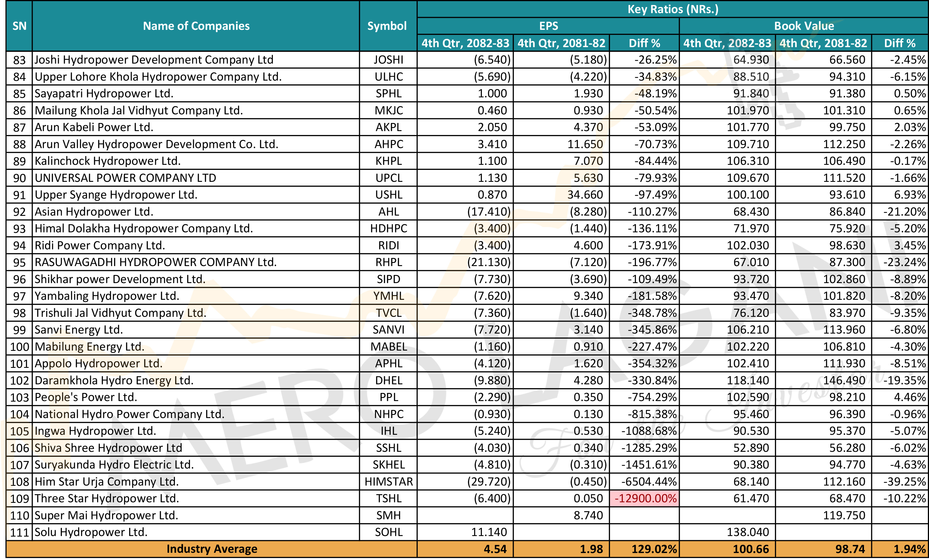
Task: Click 'Shiva Shree Hydropower Ltd'
Action: [108, 448]
